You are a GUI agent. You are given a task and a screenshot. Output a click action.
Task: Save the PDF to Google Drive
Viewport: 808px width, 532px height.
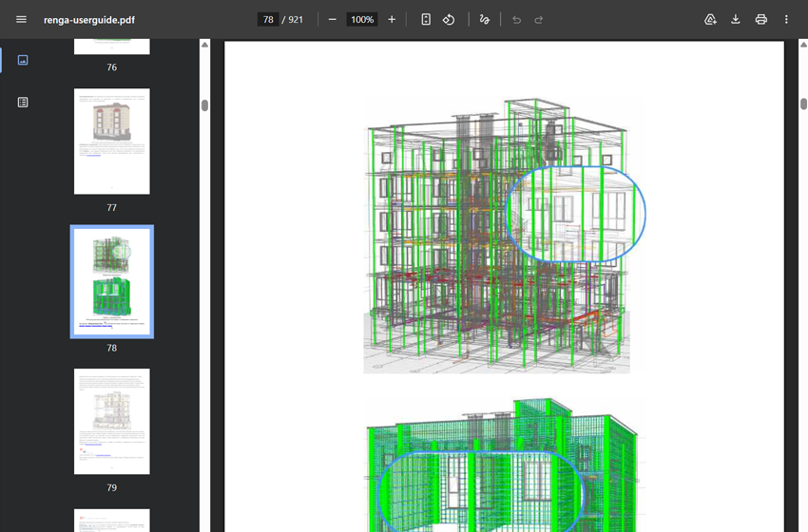pyautogui.click(x=710, y=20)
